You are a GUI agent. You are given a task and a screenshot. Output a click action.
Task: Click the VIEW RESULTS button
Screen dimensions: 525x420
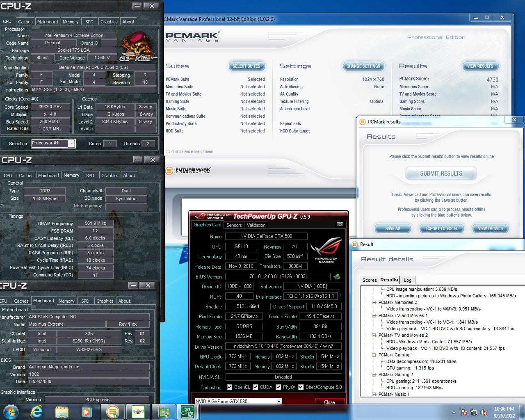480,66
